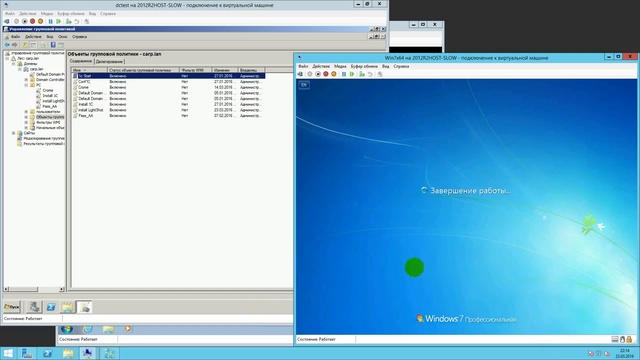Screen dimensions: 640x360
Task: Click red Shut Down icon in Win7x64 toolbar
Action: pyautogui.click(x=326, y=74)
